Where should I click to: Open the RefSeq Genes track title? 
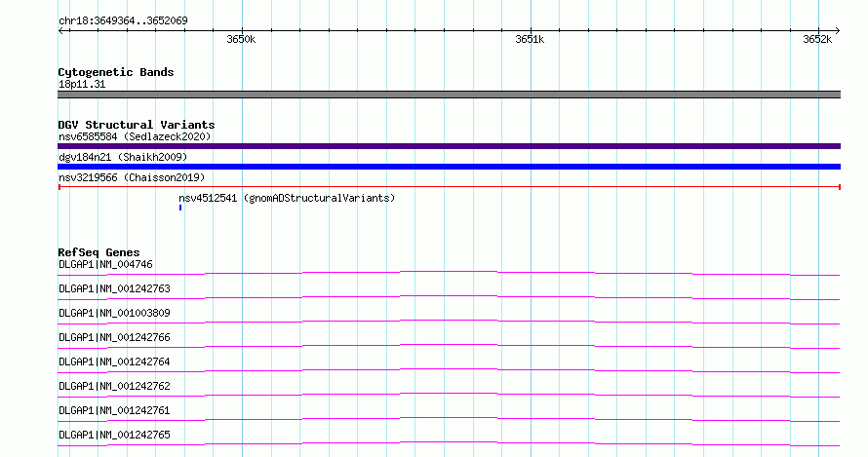(99, 252)
